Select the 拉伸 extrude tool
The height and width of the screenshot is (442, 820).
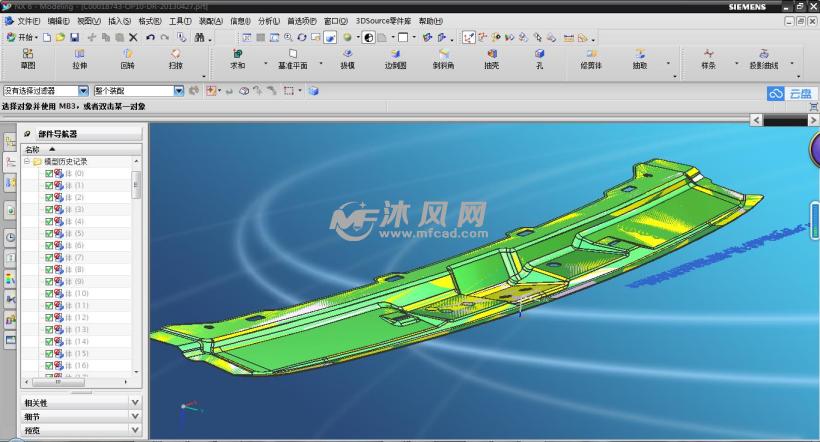79,59
